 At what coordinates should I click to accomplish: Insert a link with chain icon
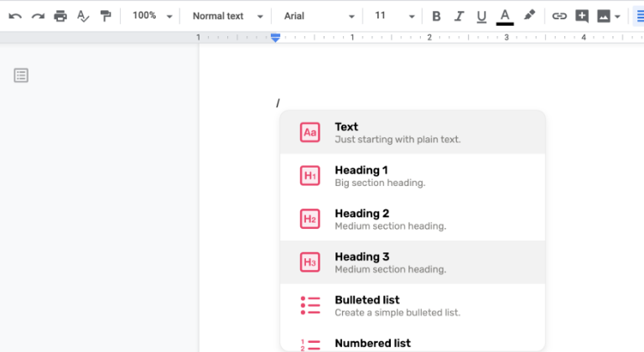559,17
